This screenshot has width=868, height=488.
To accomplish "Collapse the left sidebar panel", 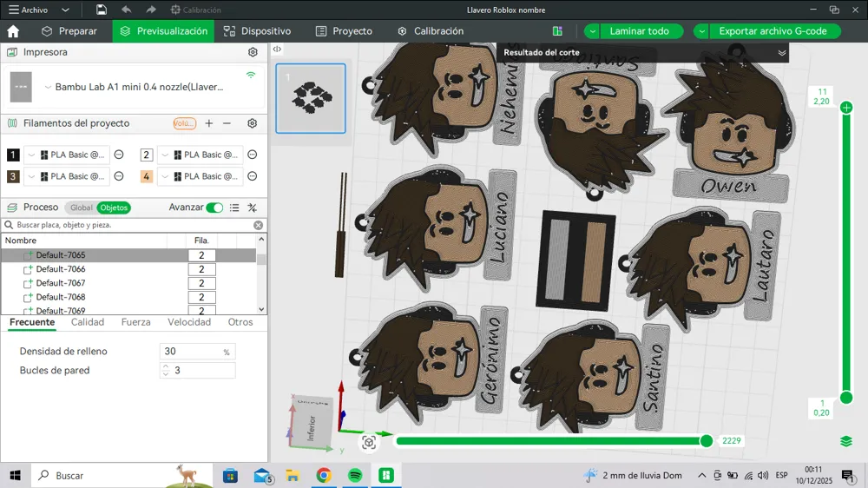I will (x=278, y=49).
